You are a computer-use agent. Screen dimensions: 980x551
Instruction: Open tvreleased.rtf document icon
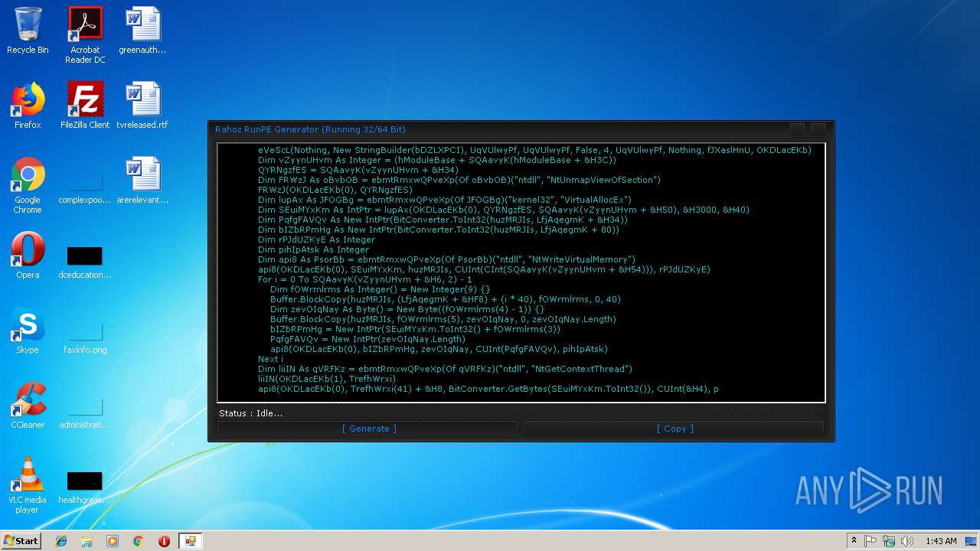142,106
